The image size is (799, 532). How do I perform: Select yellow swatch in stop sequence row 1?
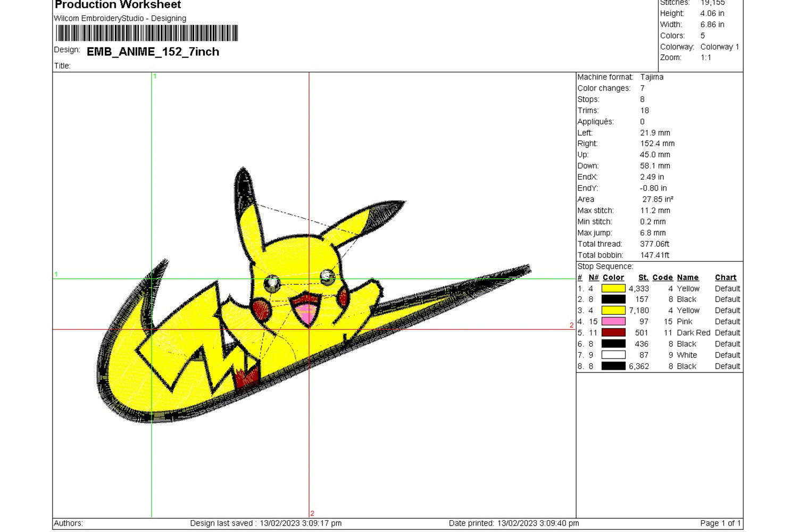[x=613, y=288]
